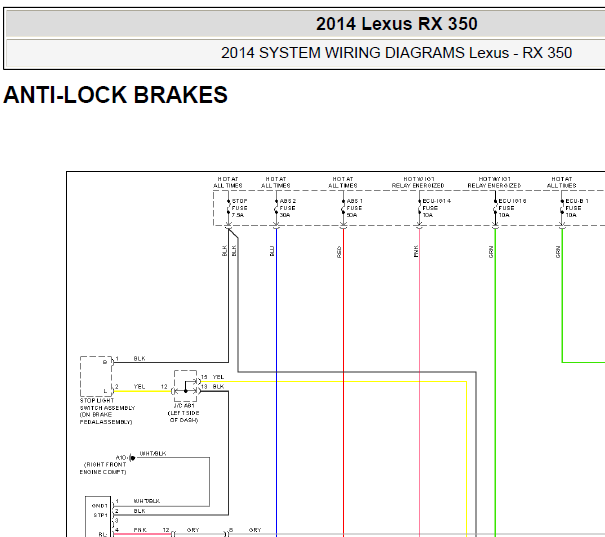This screenshot has height=537, width=605.
Task: Click 'HOT AT ALL TIMES' above ABS 1 fuse
Action: click(343, 182)
